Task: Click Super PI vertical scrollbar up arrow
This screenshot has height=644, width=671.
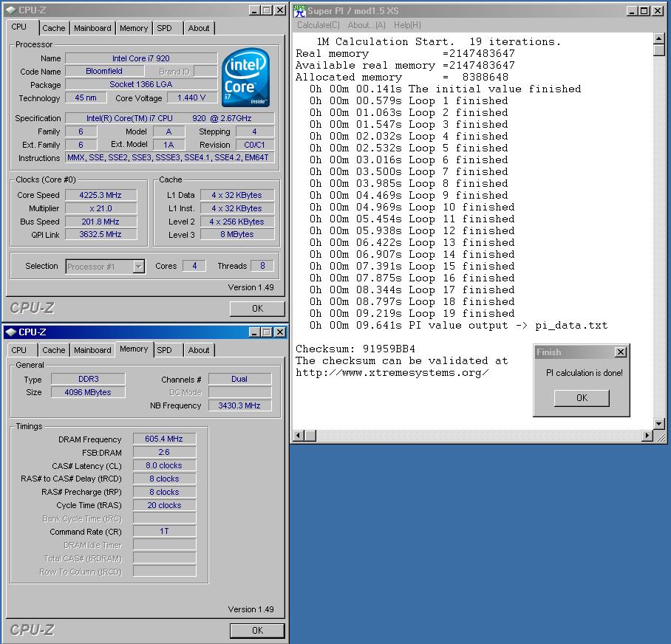Action: (659, 38)
